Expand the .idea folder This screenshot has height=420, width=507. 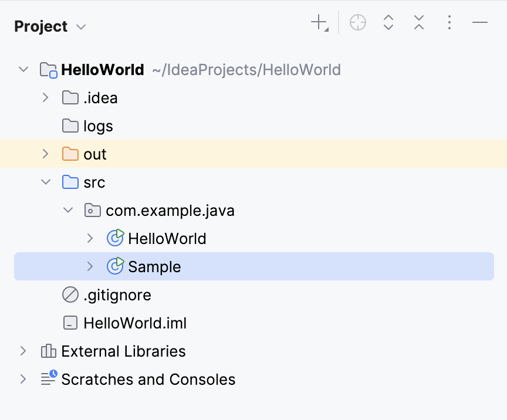click(x=46, y=97)
